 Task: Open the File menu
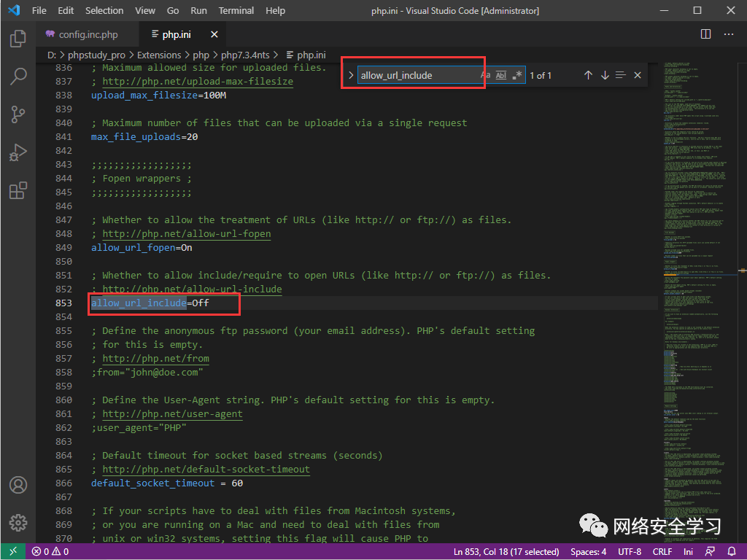39,10
